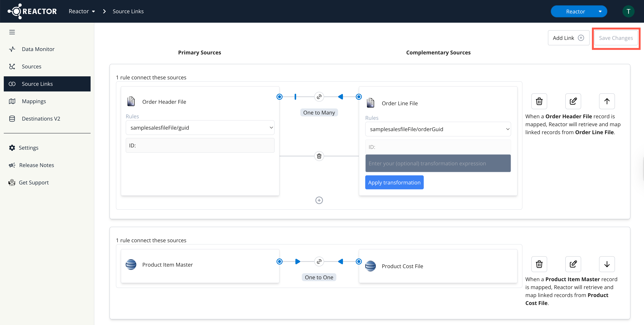Click the Order Line File connector node
Viewport: 644px width, 325px height.
coord(359,97)
